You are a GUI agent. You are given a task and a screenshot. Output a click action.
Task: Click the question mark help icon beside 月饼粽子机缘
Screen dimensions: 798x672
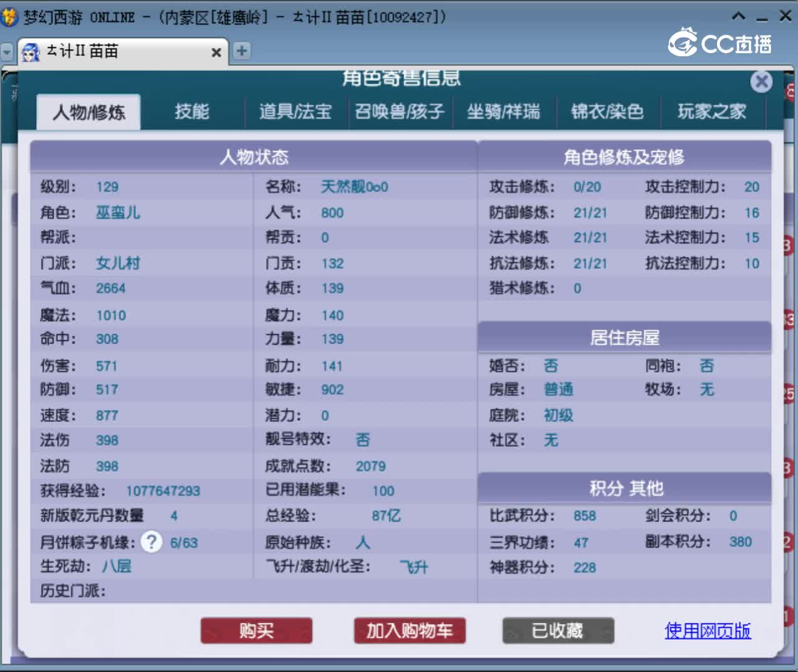point(151,542)
